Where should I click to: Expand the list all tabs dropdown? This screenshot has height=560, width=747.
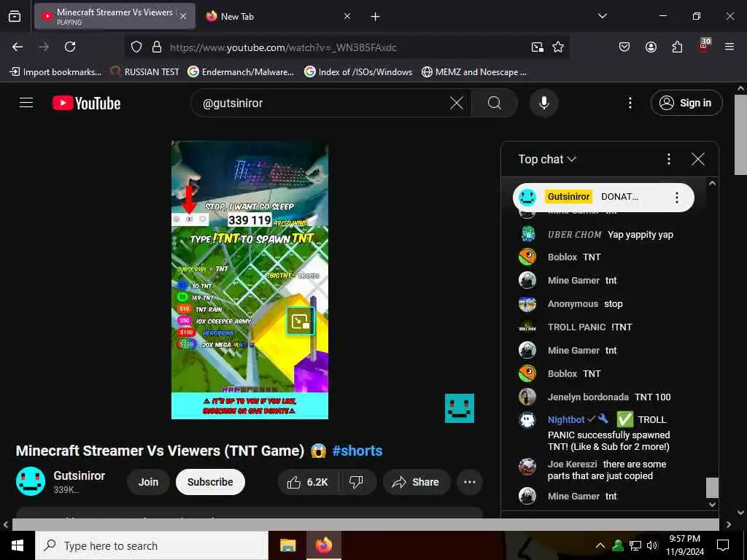(x=602, y=16)
